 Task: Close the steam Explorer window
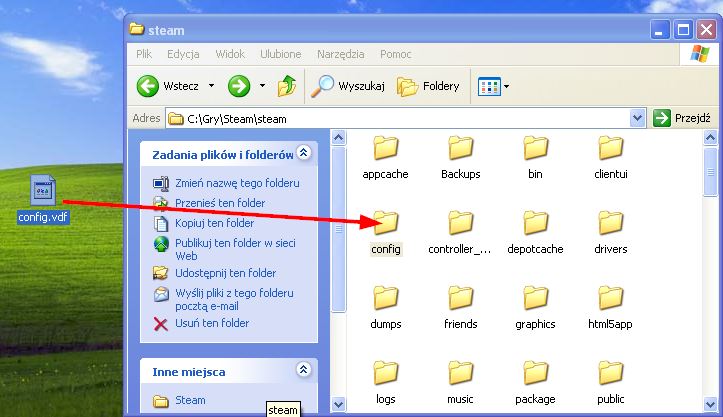(x=706, y=30)
